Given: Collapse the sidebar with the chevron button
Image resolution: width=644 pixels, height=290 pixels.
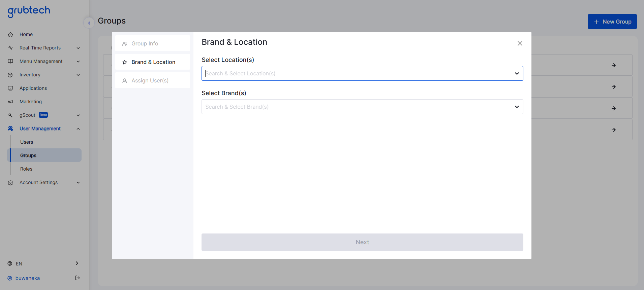Looking at the screenshot, I should pos(89,23).
